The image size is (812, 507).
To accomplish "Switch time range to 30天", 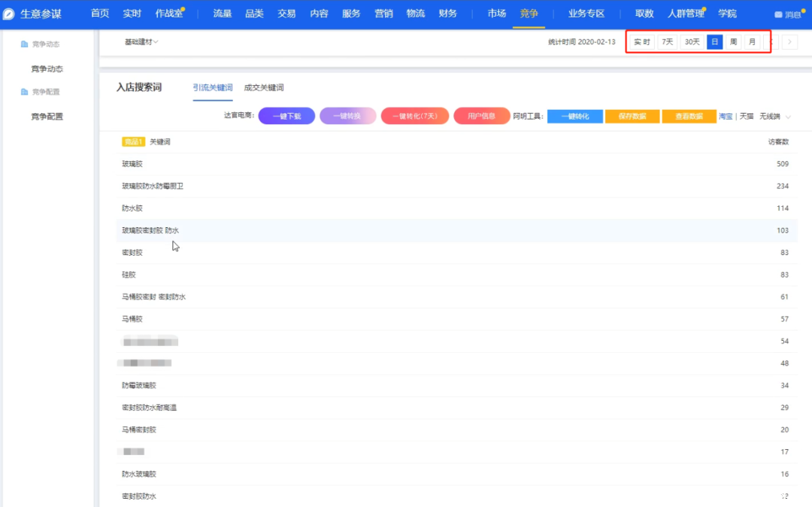I will 692,42.
